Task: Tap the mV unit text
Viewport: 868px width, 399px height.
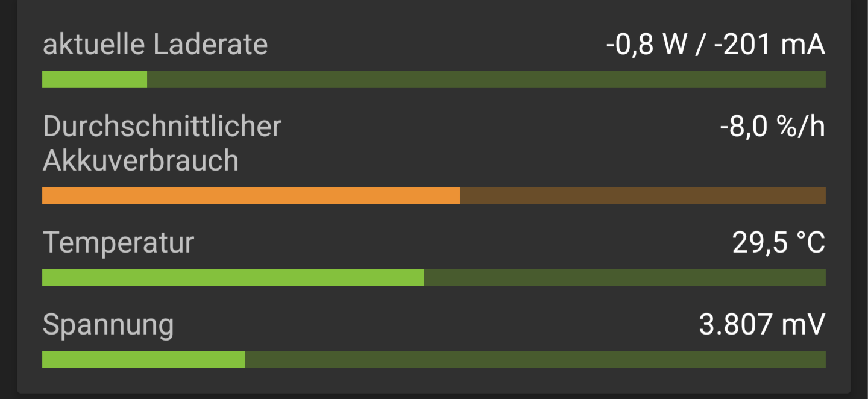Action: tap(804, 325)
